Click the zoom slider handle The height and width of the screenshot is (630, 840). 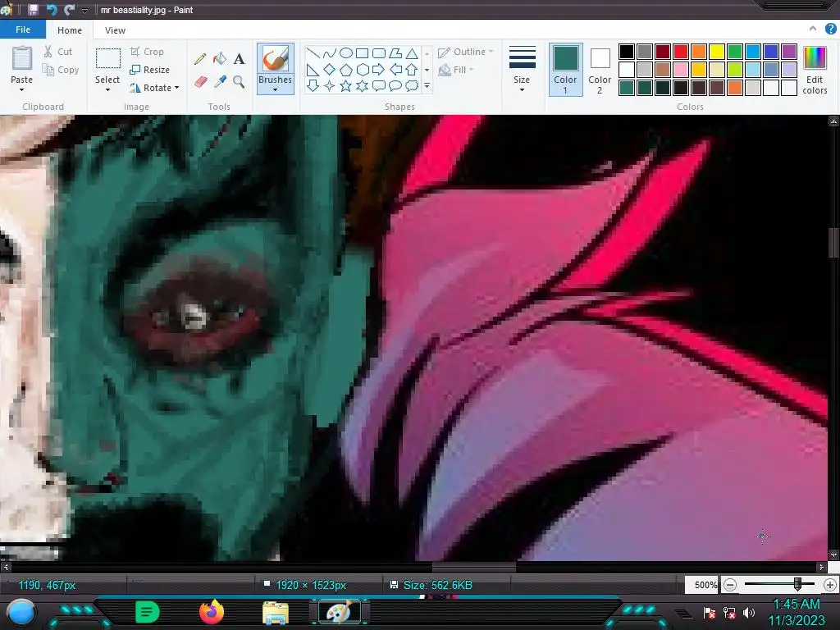point(797,584)
